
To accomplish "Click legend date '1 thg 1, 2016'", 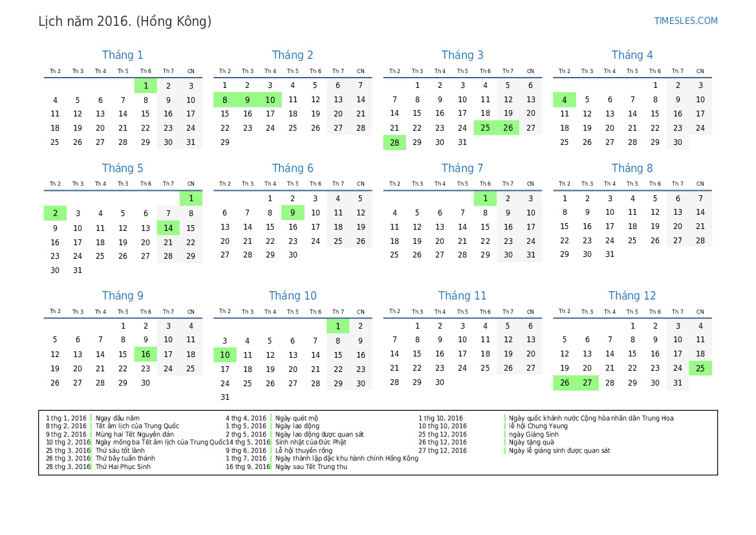I will [66, 419].
